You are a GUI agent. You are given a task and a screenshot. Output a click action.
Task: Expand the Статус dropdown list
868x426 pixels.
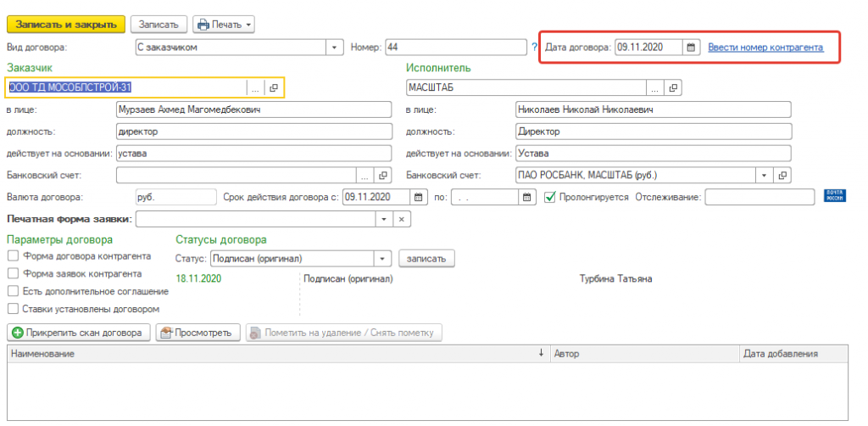click(x=382, y=258)
